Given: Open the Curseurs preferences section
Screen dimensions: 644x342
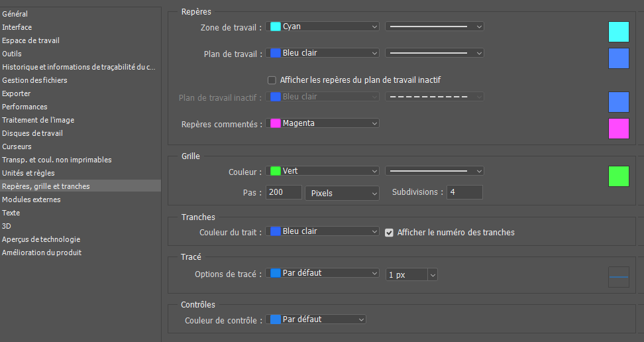Looking at the screenshot, I should (x=17, y=146).
